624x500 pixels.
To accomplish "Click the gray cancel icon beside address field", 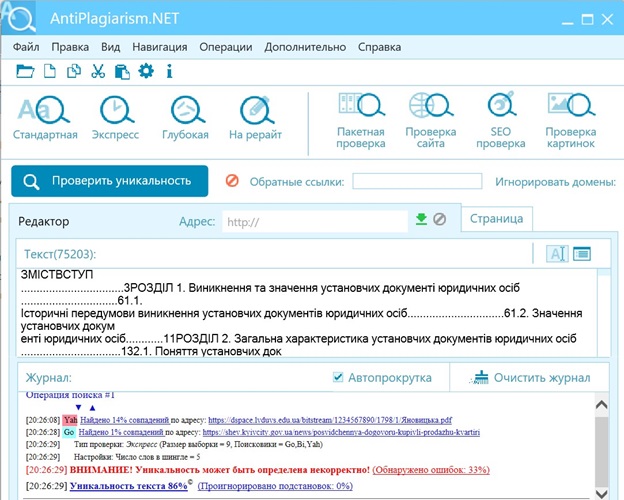I will [439, 219].
